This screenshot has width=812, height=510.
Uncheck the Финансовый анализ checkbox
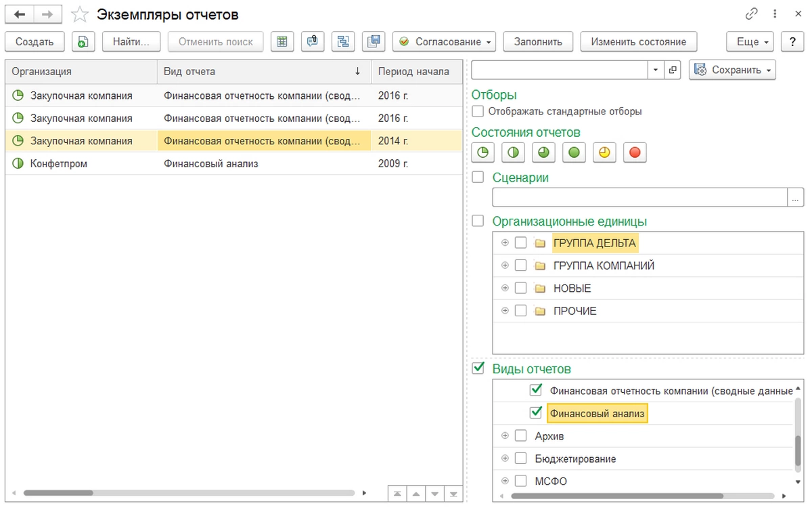[536, 412]
